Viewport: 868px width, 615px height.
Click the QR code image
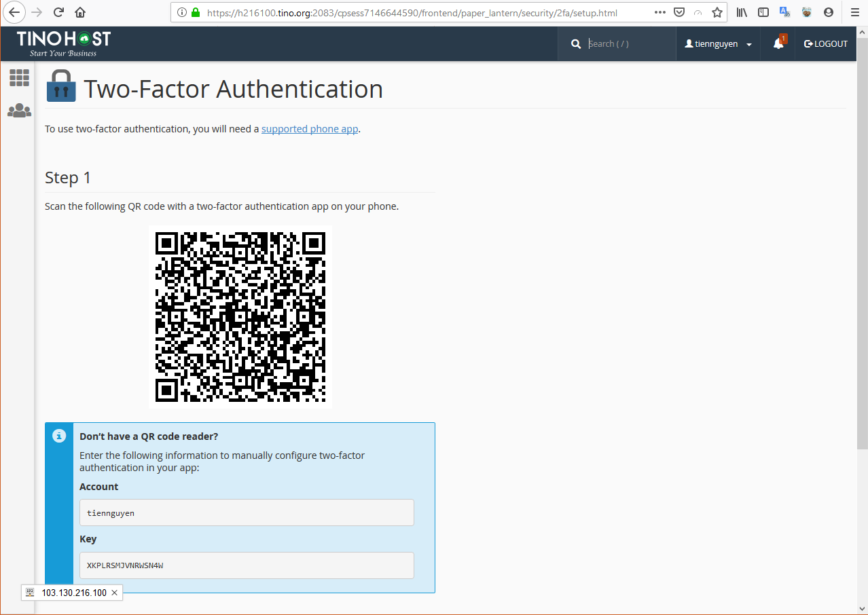click(x=240, y=317)
